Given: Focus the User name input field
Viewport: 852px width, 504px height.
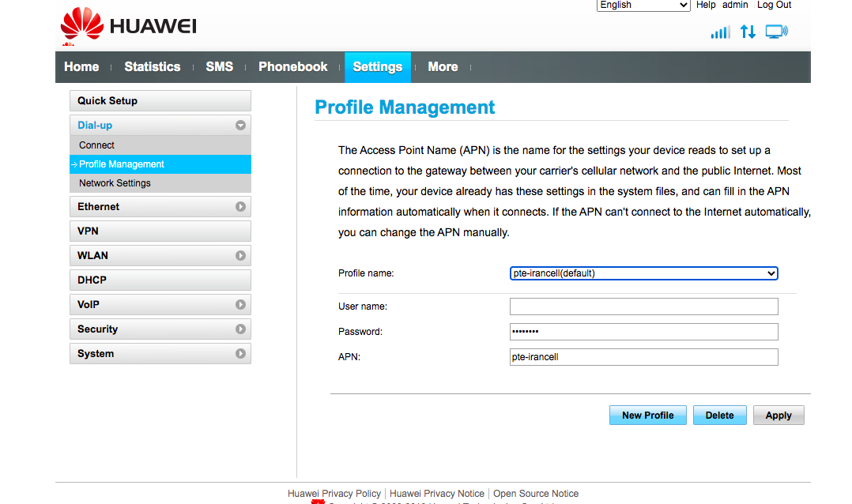Looking at the screenshot, I should pos(644,307).
